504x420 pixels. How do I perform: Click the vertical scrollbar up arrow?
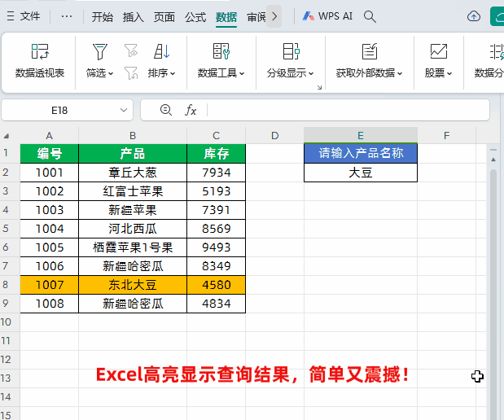point(493,160)
